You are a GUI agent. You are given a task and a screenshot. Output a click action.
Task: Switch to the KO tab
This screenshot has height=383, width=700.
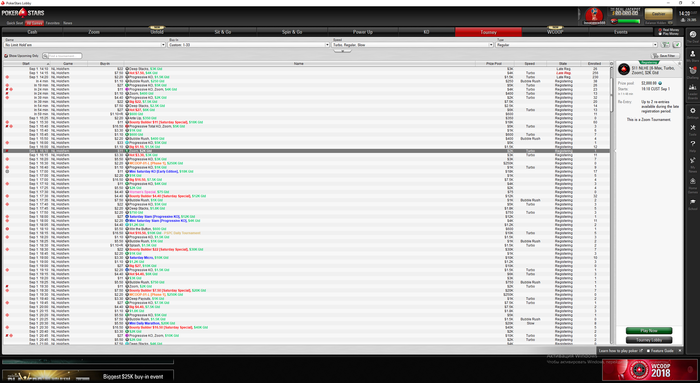tap(426, 32)
